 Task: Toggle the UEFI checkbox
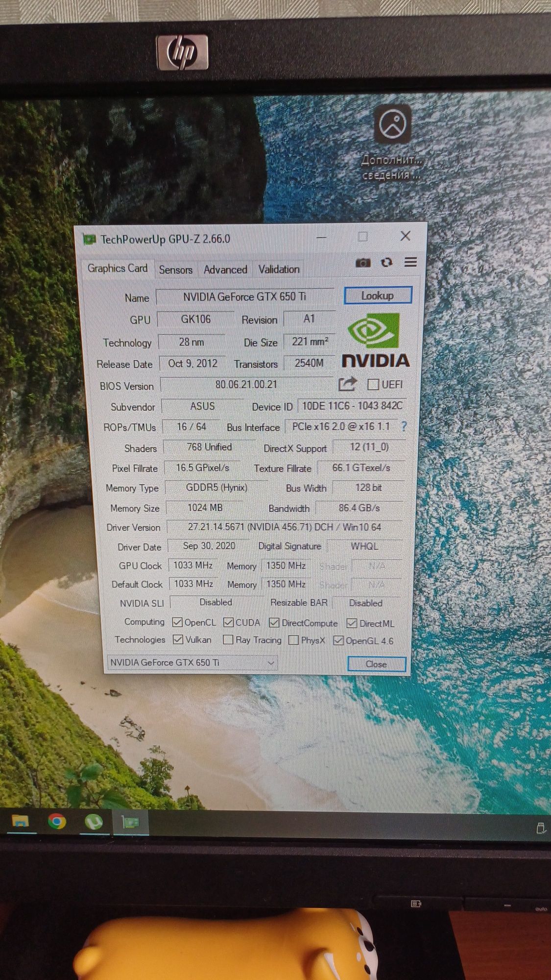tap(373, 384)
